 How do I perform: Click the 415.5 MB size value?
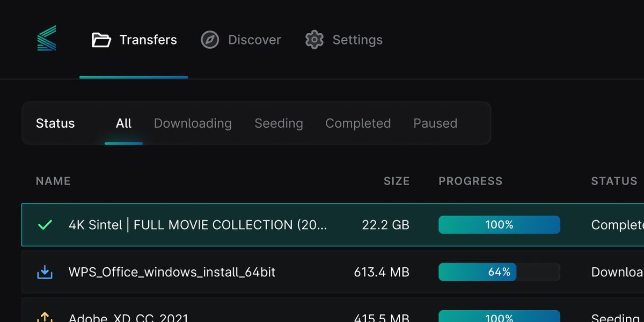[382, 318]
